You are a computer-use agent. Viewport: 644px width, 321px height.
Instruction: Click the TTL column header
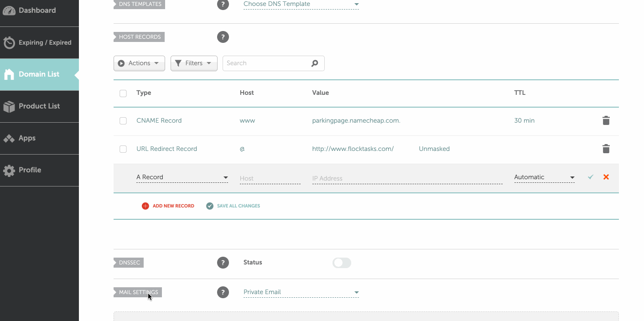520,93
